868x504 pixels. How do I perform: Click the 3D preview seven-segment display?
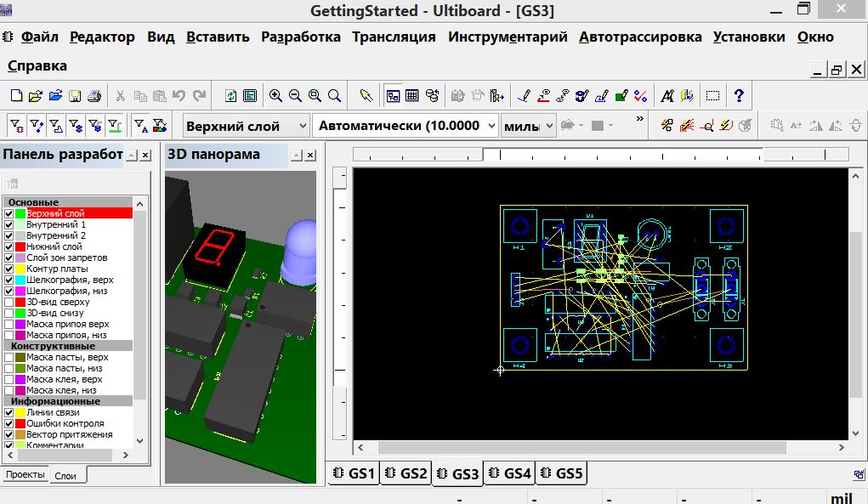214,246
